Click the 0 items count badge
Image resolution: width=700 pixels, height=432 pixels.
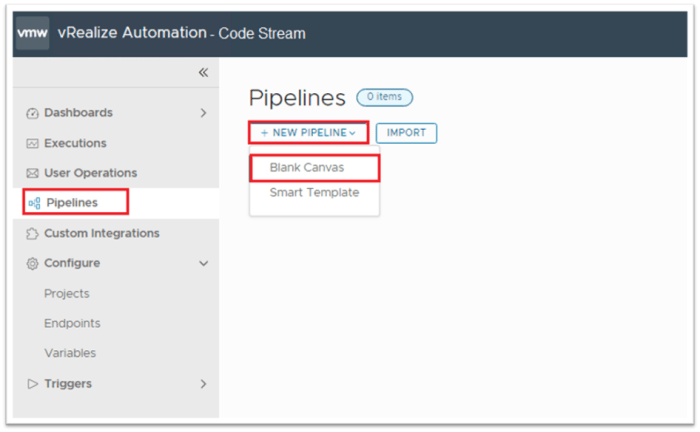click(384, 97)
